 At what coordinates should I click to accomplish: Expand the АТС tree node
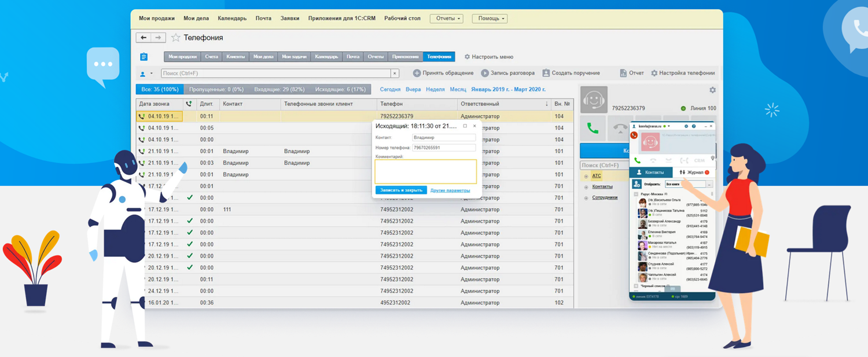[x=586, y=176]
